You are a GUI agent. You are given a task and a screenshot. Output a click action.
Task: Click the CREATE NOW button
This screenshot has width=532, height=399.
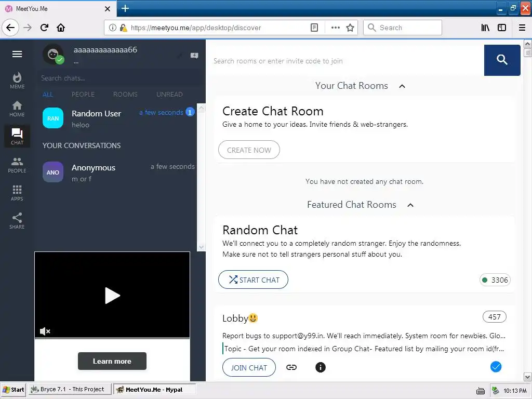pos(249,150)
